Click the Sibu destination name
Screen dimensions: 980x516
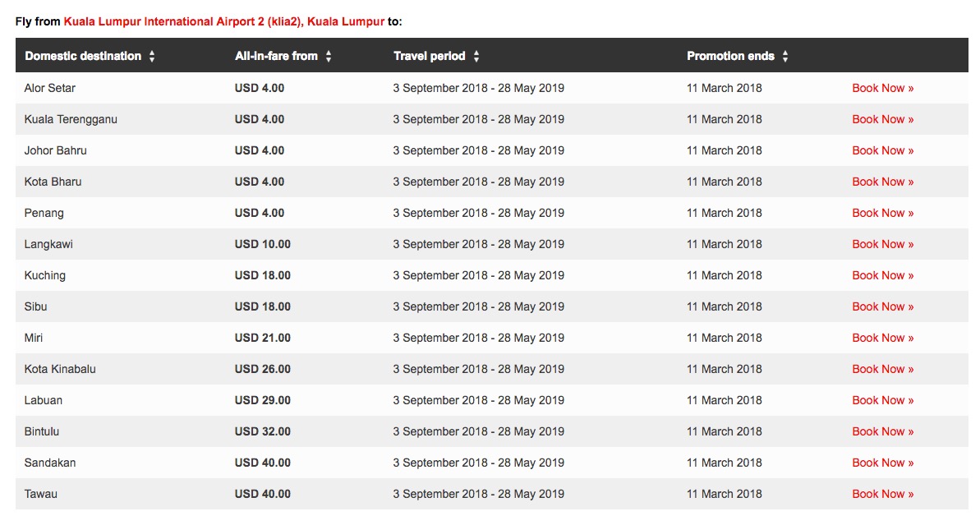pos(35,307)
